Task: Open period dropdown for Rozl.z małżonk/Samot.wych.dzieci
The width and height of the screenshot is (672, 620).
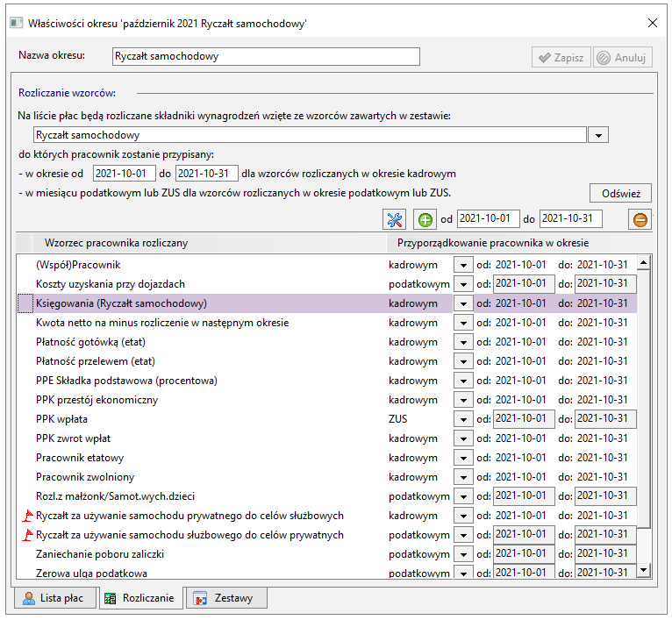Action: pos(463,496)
